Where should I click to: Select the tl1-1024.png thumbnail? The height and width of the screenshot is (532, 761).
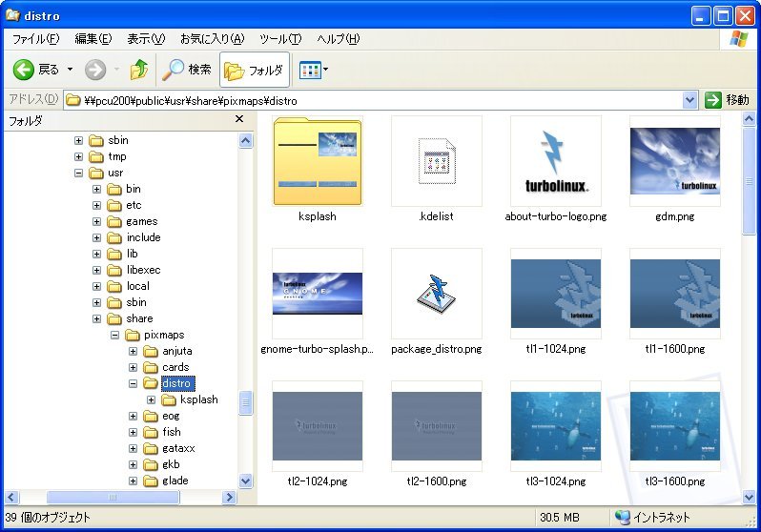point(556,294)
